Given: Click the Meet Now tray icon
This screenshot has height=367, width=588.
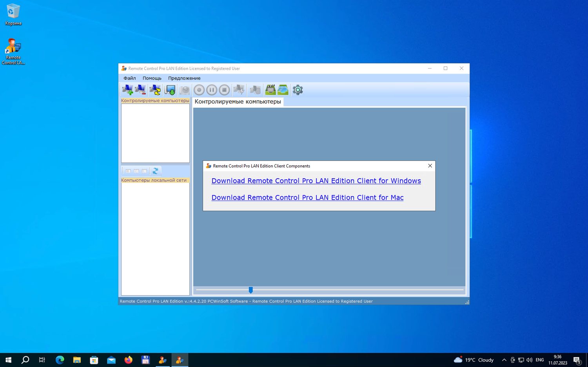Looking at the screenshot, I should (x=512, y=360).
